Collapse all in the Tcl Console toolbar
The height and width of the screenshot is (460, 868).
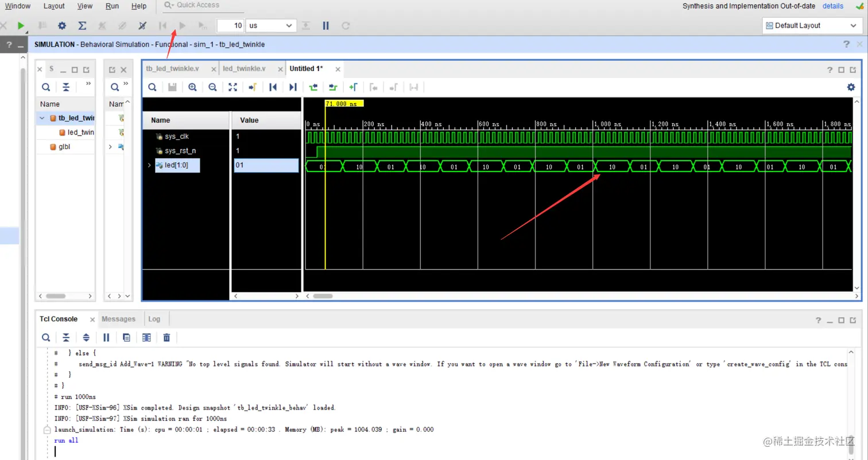coord(66,337)
